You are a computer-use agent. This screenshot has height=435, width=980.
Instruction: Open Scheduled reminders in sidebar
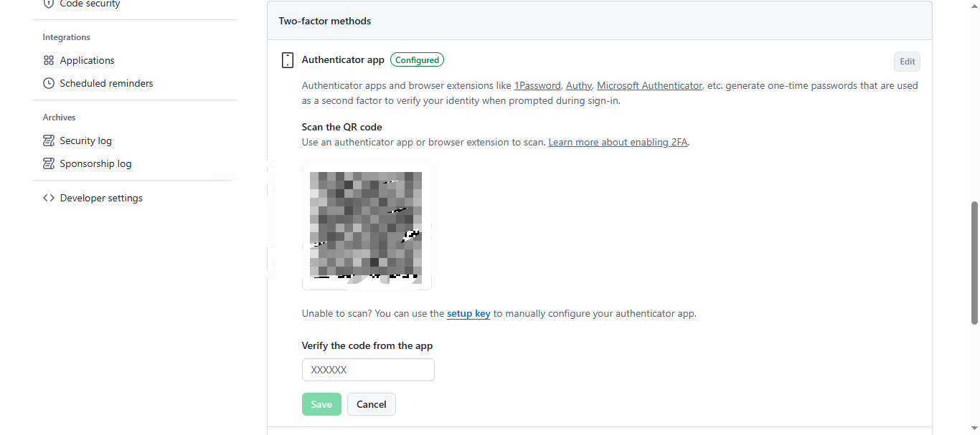point(106,84)
